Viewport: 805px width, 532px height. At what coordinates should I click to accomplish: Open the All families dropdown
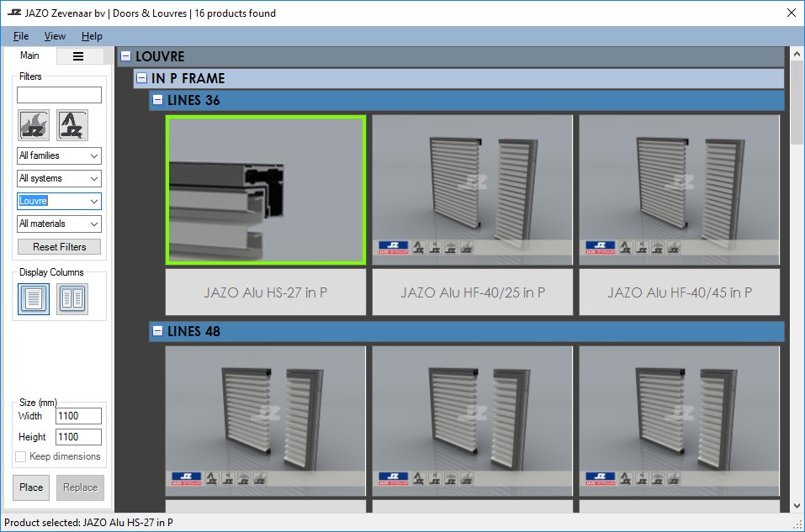pyautogui.click(x=59, y=155)
